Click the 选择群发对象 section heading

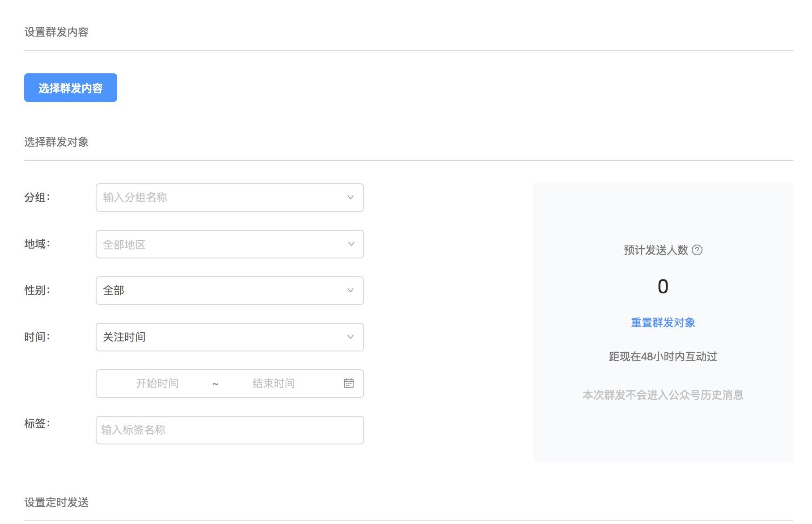(56, 142)
